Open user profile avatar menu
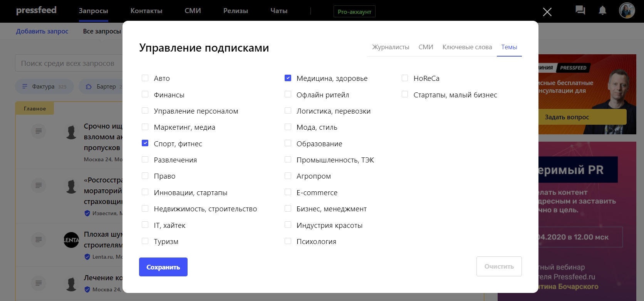 coord(627,11)
